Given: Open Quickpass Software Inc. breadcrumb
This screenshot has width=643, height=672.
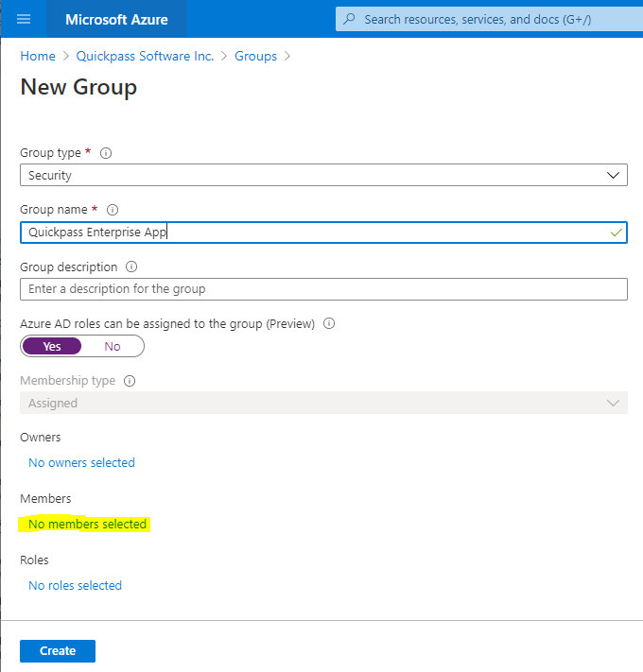Looking at the screenshot, I should (145, 56).
